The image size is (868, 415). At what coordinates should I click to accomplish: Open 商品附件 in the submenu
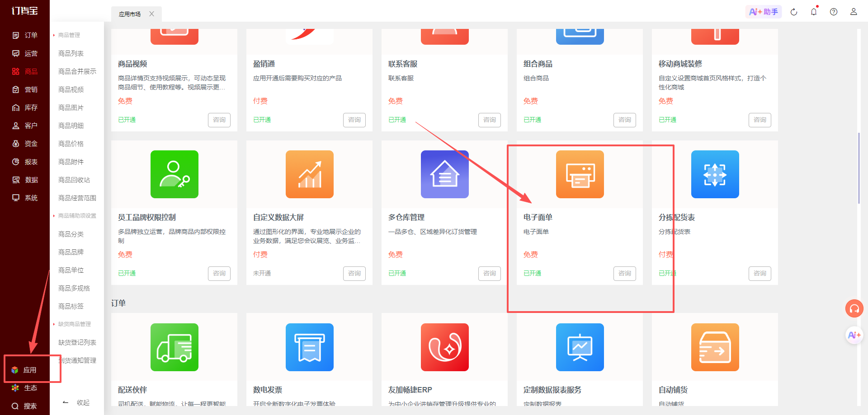click(x=71, y=162)
